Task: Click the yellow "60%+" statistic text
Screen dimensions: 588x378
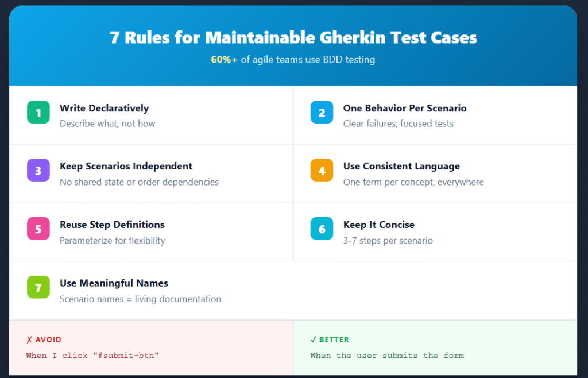Action: point(224,60)
